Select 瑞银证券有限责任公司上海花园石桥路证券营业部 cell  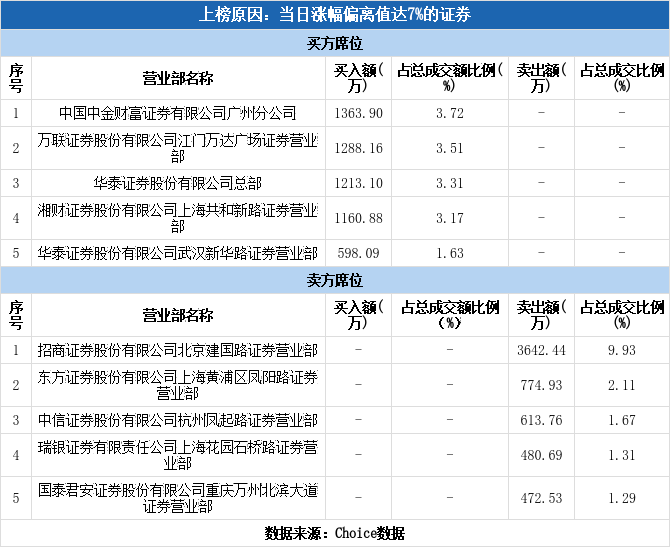(178, 455)
